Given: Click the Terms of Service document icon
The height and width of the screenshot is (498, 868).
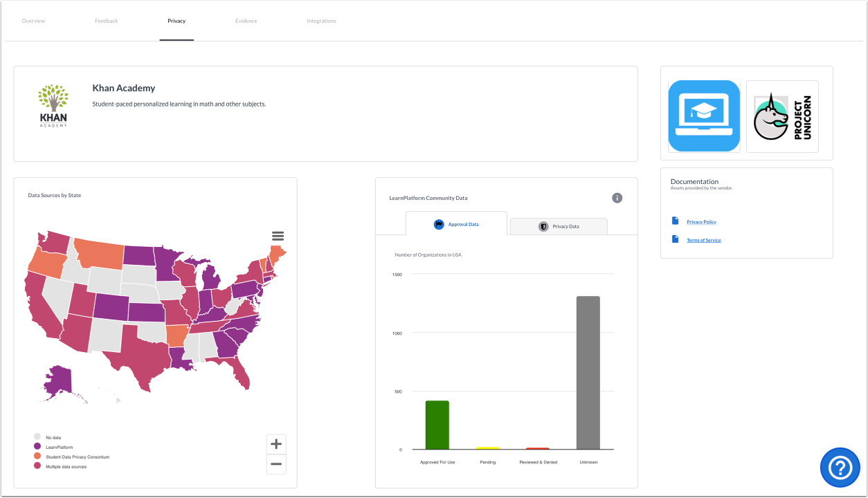Looking at the screenshot, I should (x=676, y=239).
